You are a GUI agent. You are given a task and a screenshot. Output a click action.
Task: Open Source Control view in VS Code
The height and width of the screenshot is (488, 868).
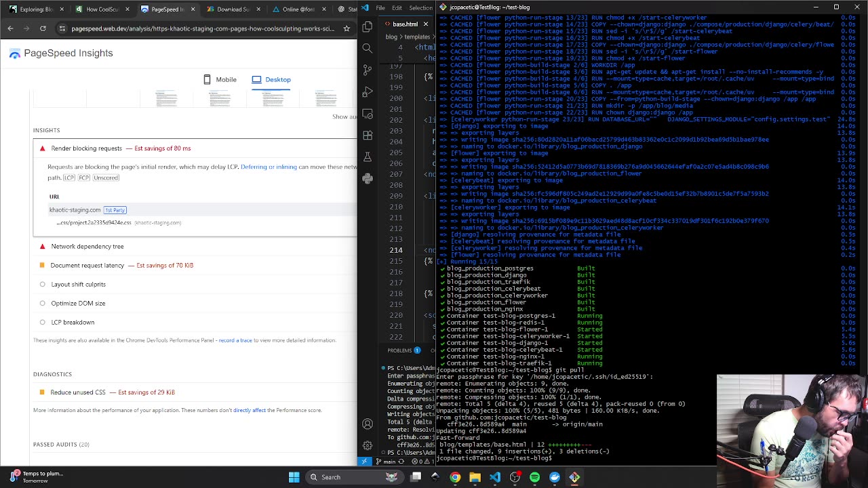click(x=368, y=70)
